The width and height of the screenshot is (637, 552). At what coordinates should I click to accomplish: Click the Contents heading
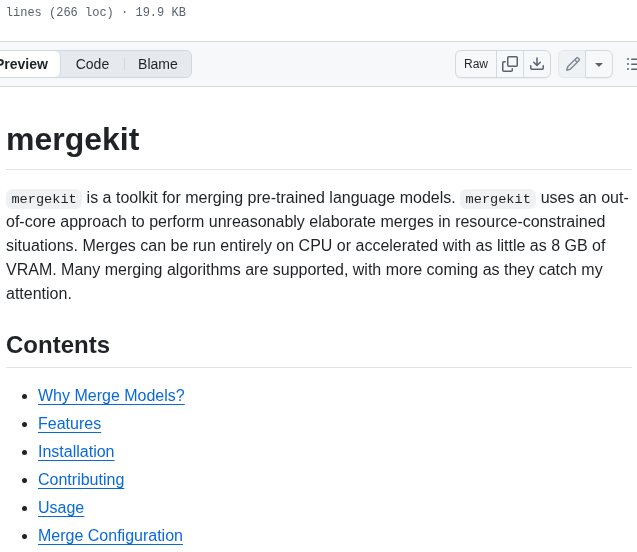click(58, 345)
